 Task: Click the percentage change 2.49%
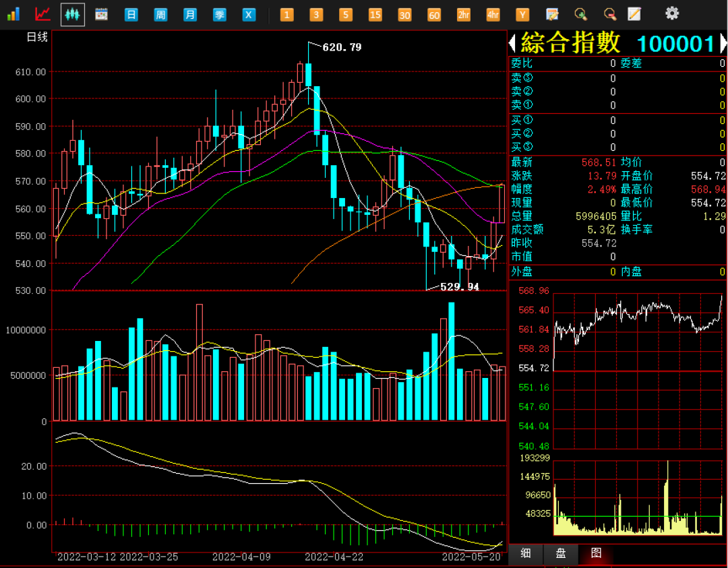[x=602, y=189]
